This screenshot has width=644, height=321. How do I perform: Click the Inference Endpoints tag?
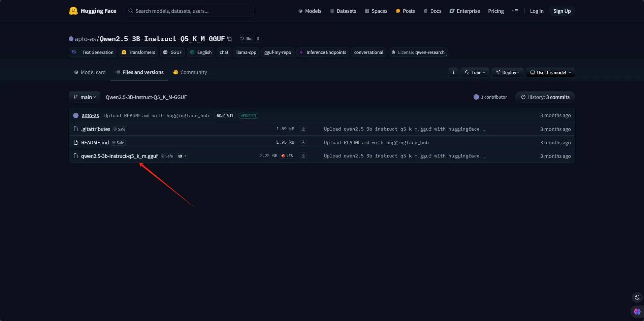click(x=323, y=52)
